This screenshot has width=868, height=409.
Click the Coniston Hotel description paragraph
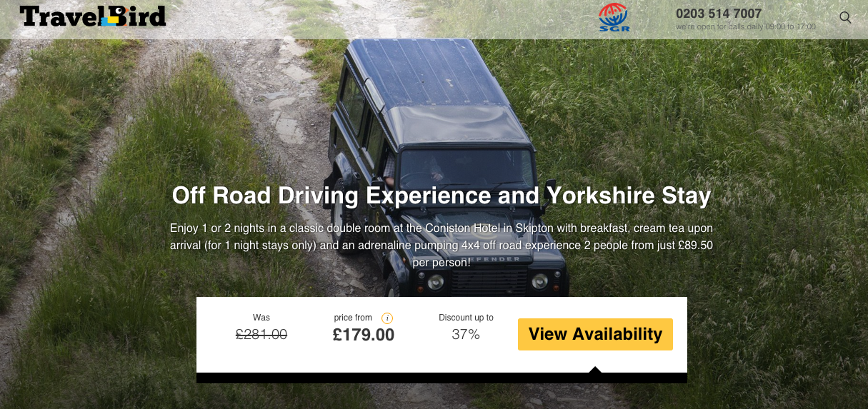click(442, 245)
